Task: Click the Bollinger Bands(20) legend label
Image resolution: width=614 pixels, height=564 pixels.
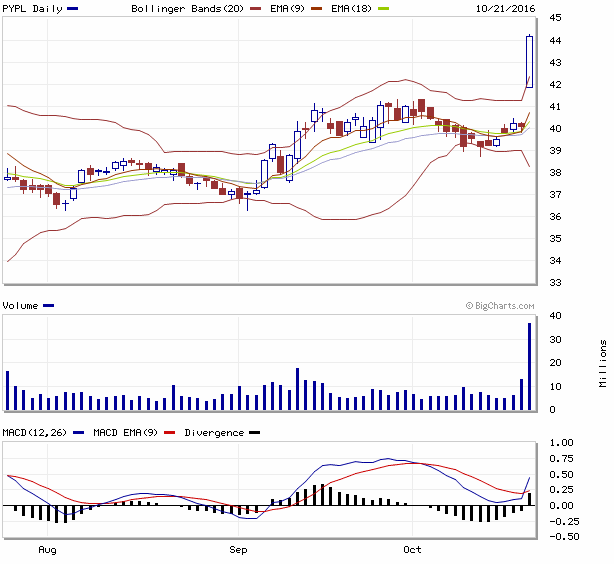Action: (x=188, y=9)
